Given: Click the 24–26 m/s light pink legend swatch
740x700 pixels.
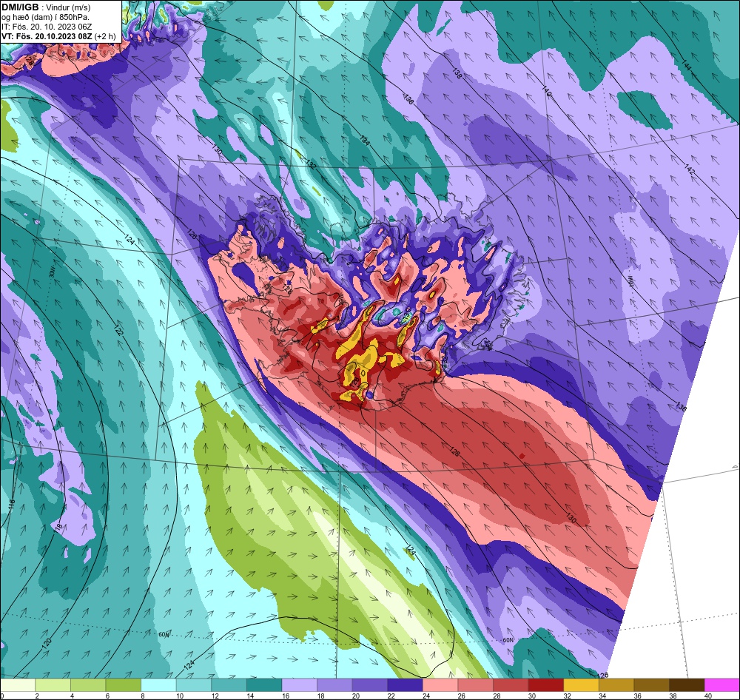Looking at the screenshot, I should pyautogui.click(x=440, y=685).
